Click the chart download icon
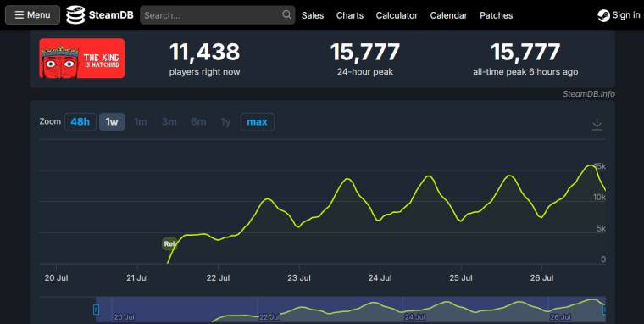The height and width of the screenshot is (324, 644). [x=597, y=124]
